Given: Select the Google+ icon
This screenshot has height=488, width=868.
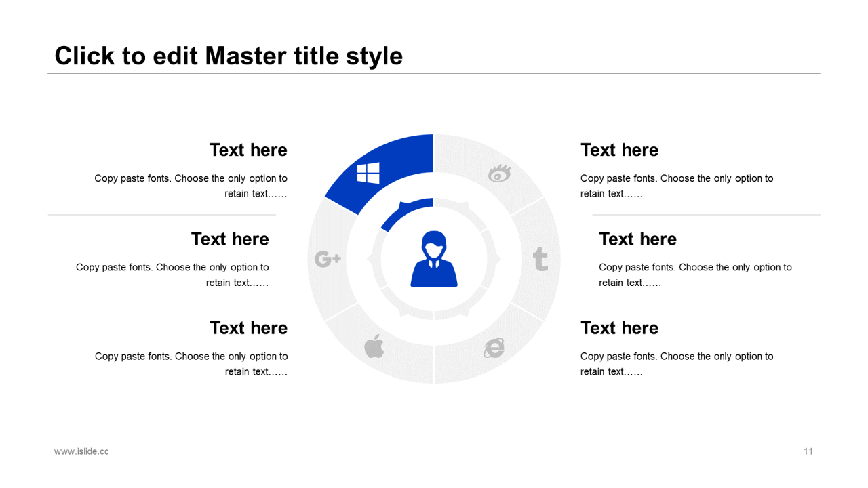Looking at the screenshot, I should tap(328, 259).
